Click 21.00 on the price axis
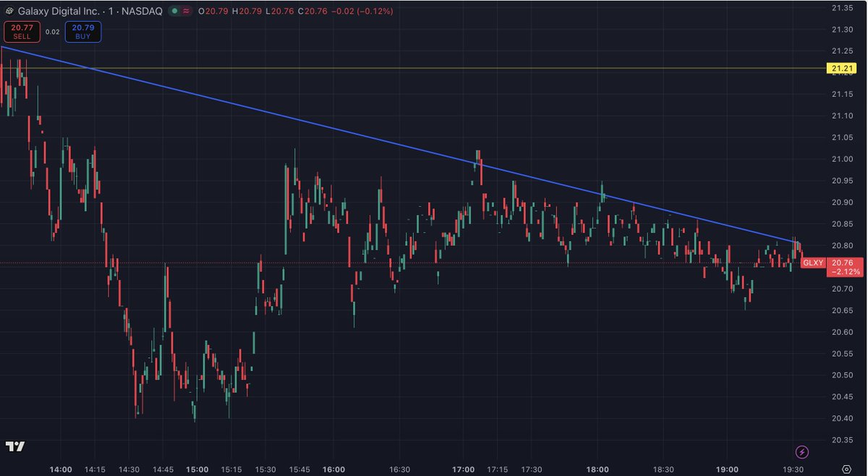Image resolution: width=868 pixels, height=476 pixels. (841, 159)
